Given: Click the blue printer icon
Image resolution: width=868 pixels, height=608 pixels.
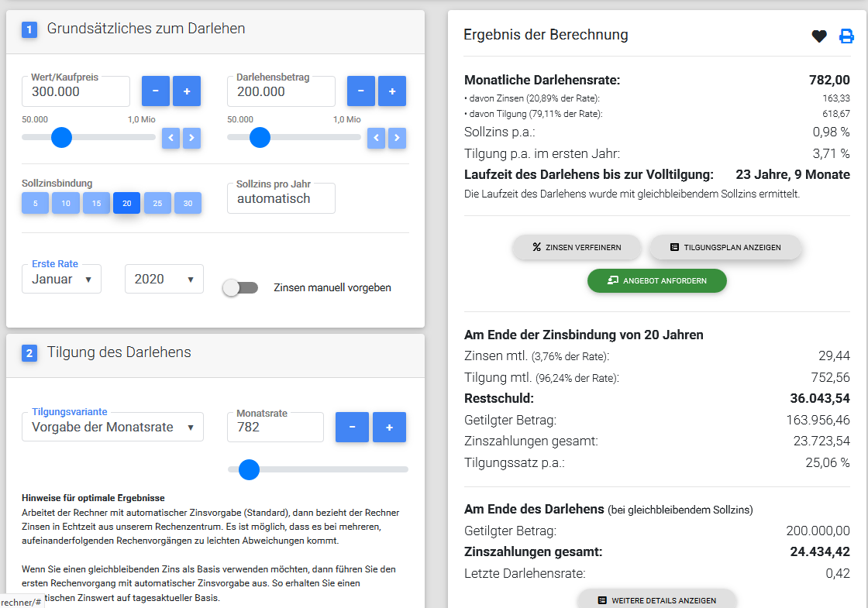Looking at the screenshot, I should pos(846,36).
